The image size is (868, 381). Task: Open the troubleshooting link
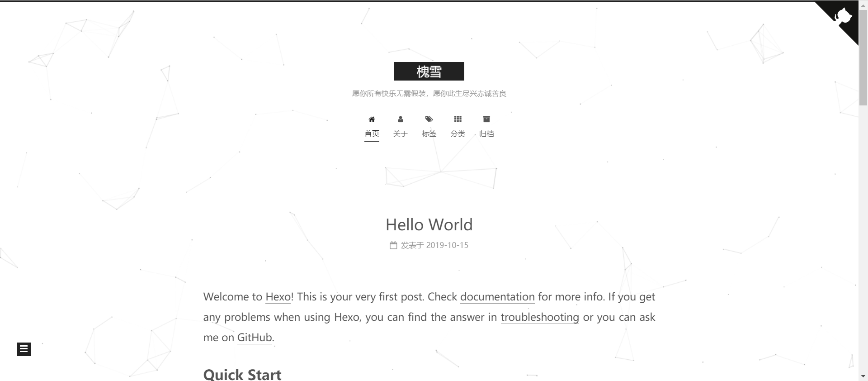pos(540,317)
